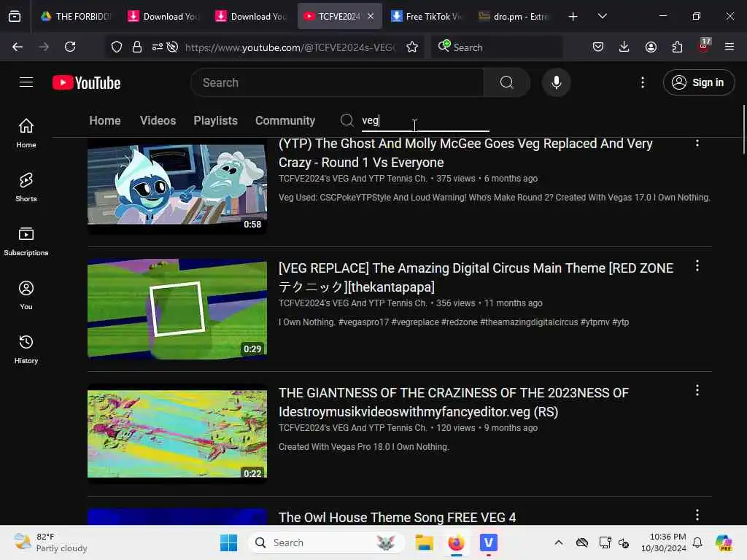Open options for Owl House Theme video
Viewport: 747px width, 560px height.
click(x=697, y=516)
